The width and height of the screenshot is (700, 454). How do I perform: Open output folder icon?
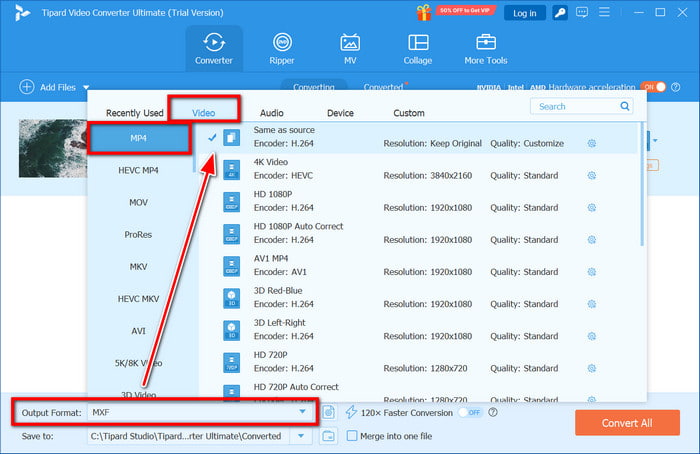[329, 436]
